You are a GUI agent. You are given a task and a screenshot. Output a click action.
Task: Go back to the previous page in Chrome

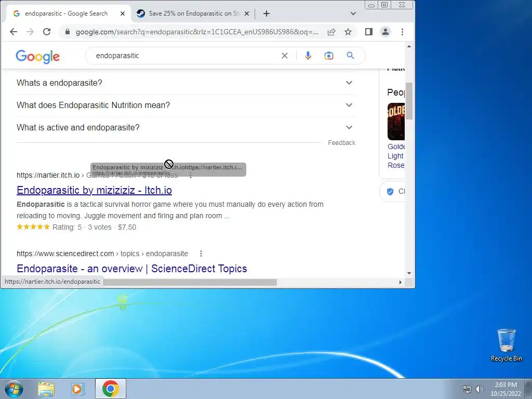[13, 32]
